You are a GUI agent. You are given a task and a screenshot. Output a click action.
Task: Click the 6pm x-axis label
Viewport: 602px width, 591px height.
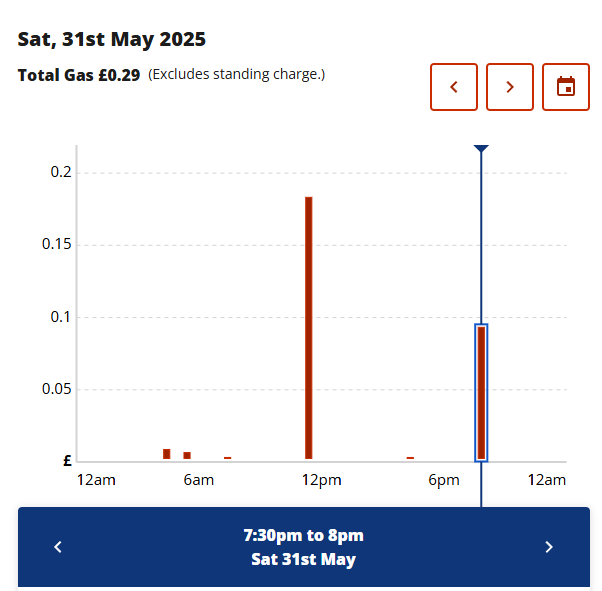[x=444, y=480]
